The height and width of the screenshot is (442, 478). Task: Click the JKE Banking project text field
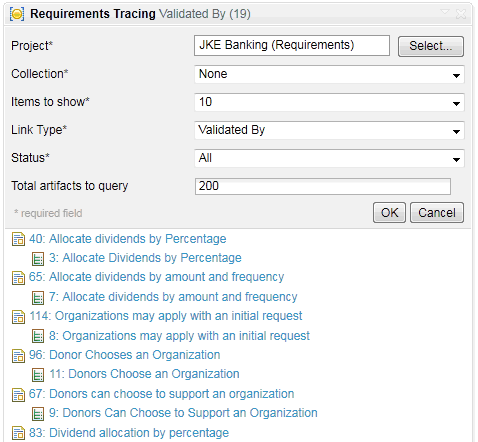coord(292,45)
